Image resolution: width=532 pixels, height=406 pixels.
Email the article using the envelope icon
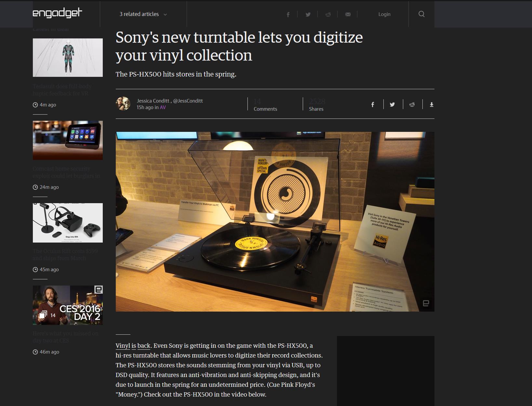(348, 14)
